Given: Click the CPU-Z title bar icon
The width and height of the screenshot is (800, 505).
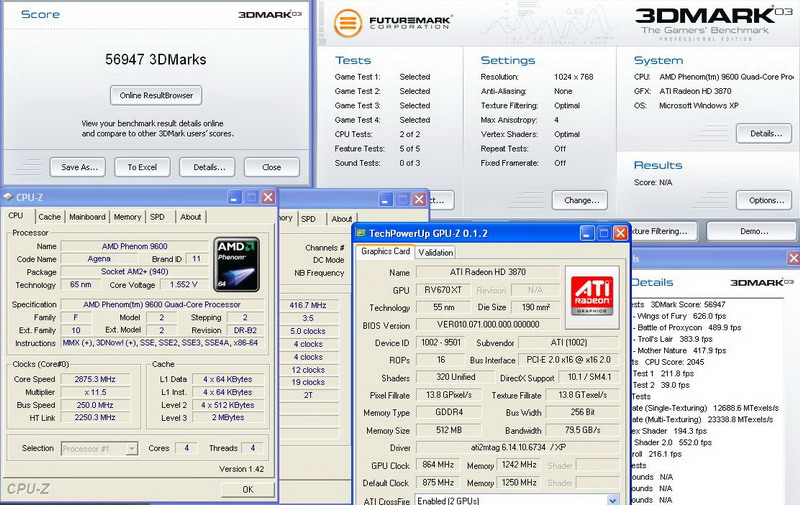Looking at the screenshot, I should pyautogui.click(x=8, y=197).
